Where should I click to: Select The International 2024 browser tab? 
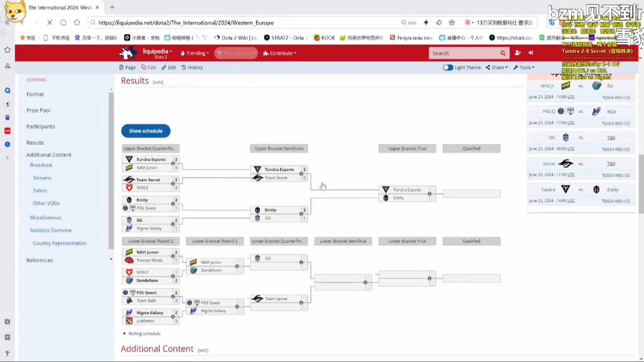pos(60,7)
